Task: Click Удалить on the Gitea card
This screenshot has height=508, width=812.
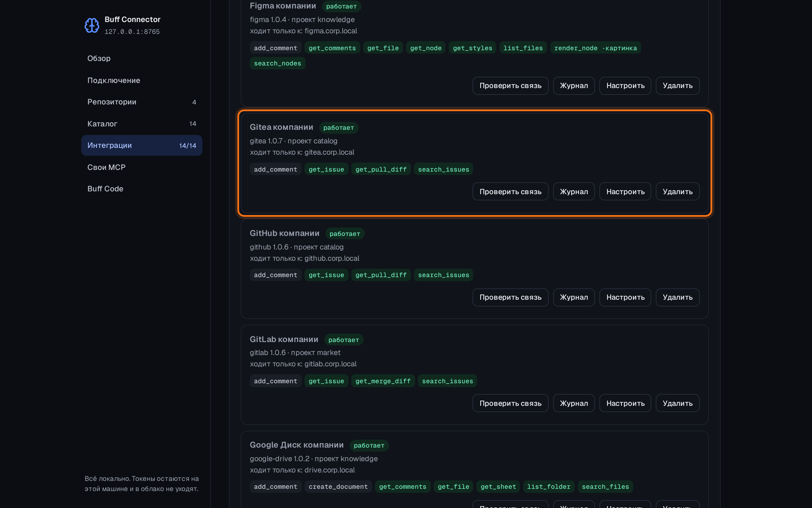Action: coord(678,192)
